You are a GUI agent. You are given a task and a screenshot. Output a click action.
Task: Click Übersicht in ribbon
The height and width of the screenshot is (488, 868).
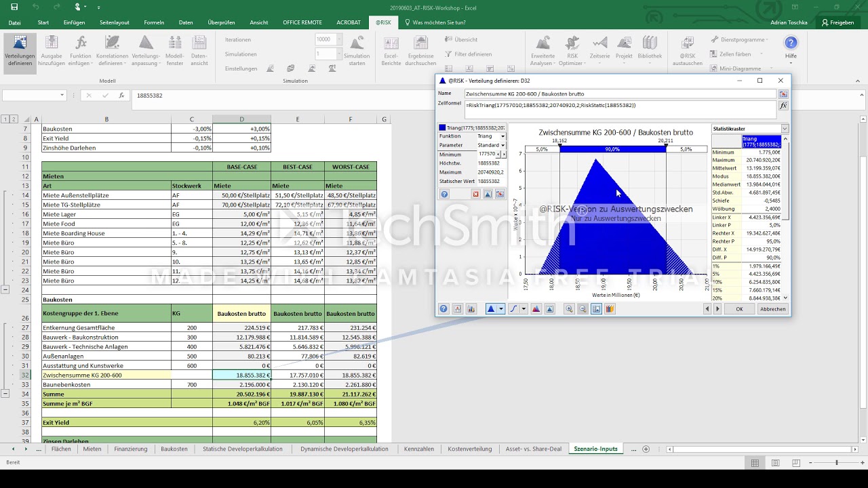tap(462, 39)
